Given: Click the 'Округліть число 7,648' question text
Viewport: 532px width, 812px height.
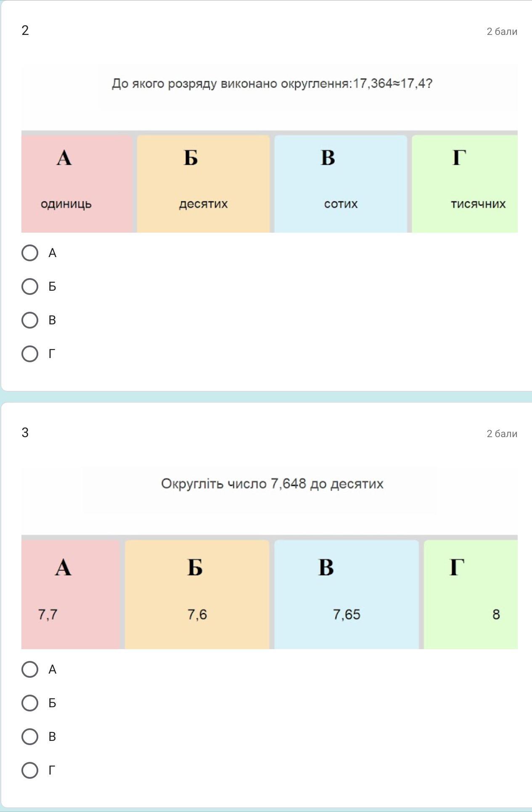Looking at the screenshot, I should point(272,484).
